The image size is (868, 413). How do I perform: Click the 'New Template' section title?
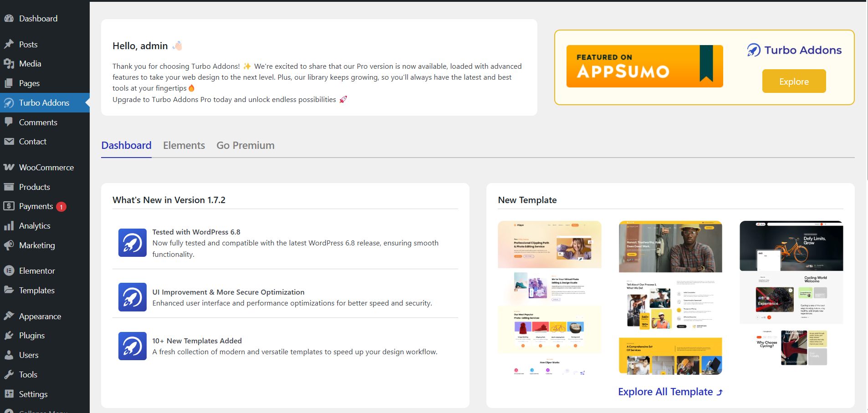coord(527,200)
